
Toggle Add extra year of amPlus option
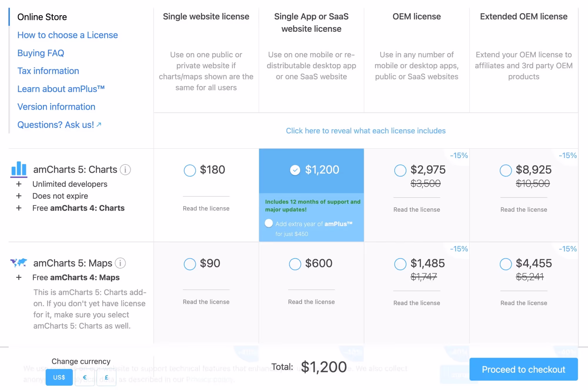pos(269,223)
